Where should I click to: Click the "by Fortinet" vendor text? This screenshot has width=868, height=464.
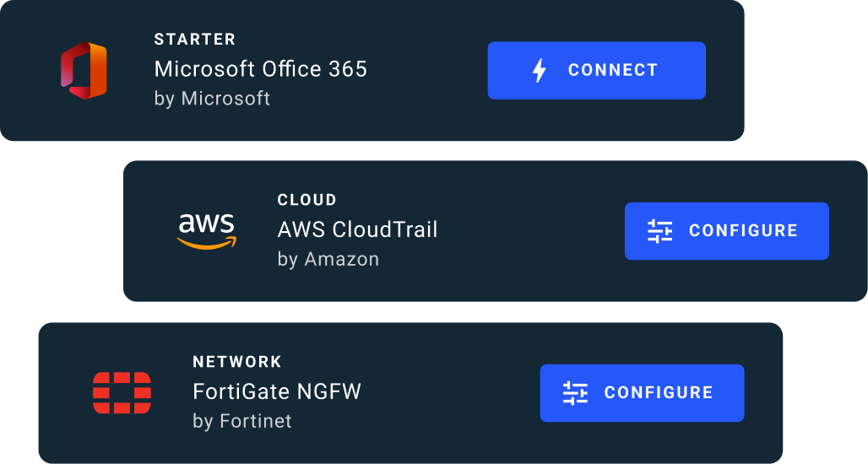[x=241, y=421]
